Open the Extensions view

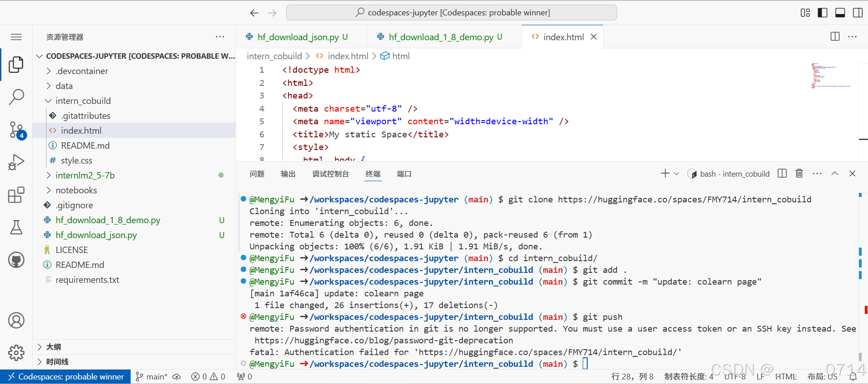[16, 195]
